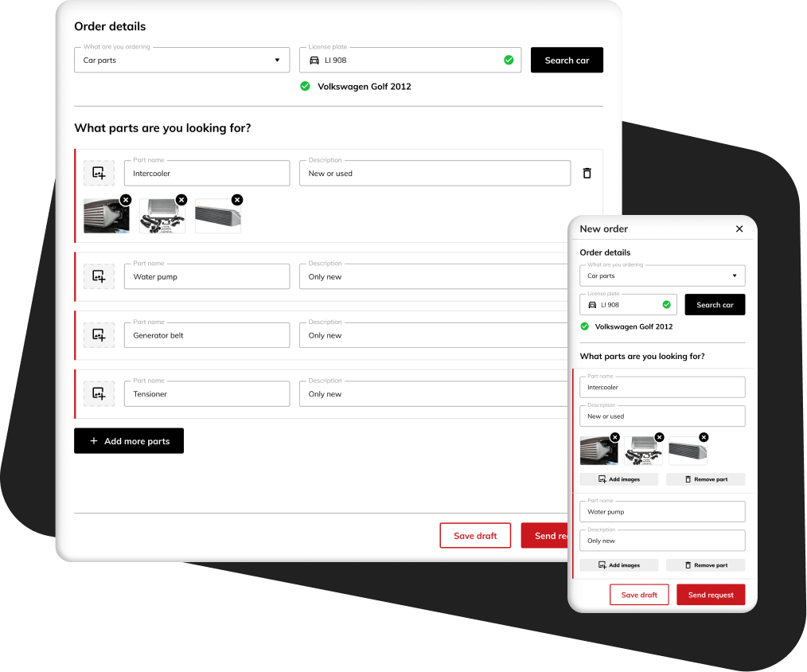Screen dimensions: 807x672
Task: Click Add images under Water pump in mobile panel
Action: [618, 565]
